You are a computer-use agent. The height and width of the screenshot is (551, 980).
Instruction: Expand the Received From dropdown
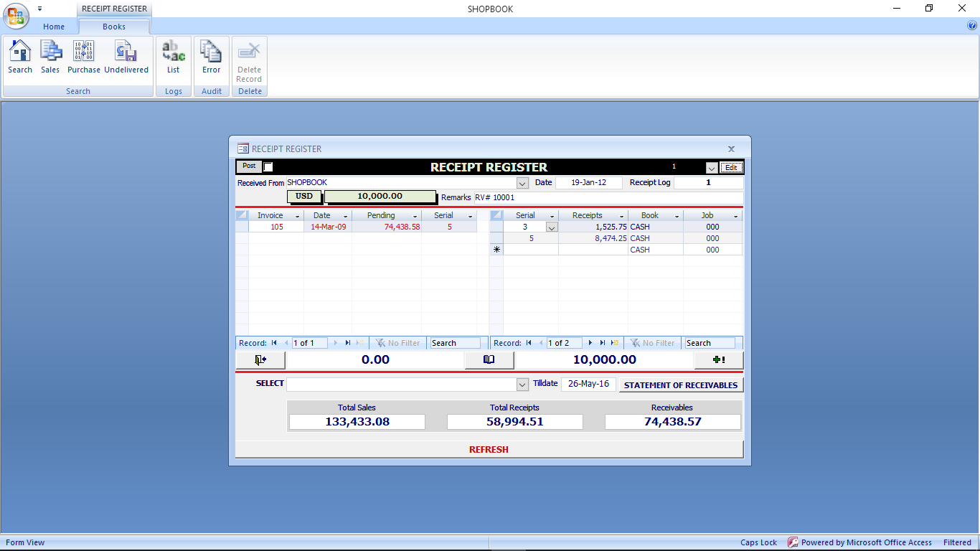(523, 183)
